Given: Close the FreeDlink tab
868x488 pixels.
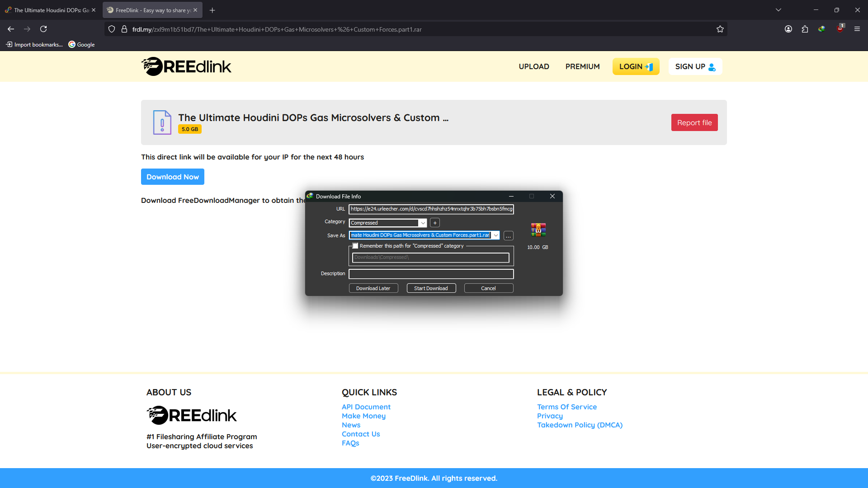Looking at the screenshot, I should click(195, 10).
